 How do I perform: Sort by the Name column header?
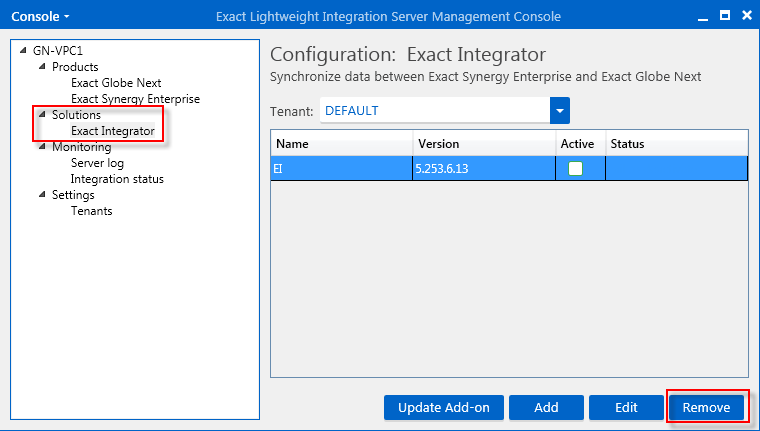click(x=341, y=144)
